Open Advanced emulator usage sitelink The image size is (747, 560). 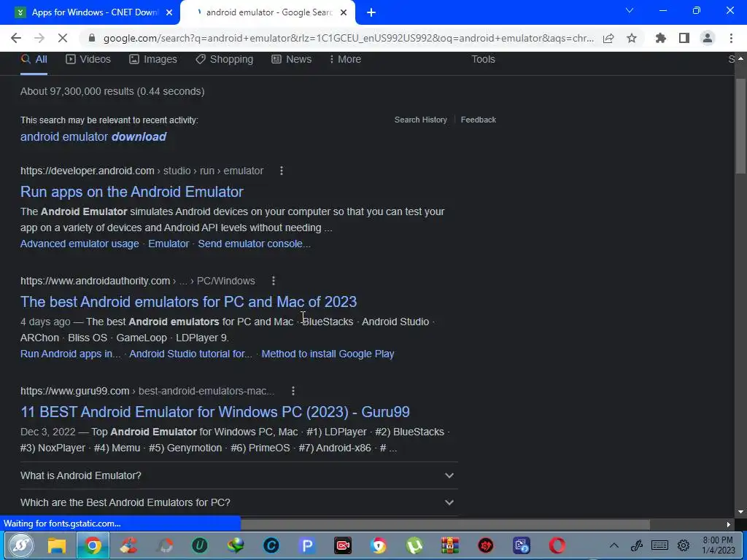coord(80,244)
